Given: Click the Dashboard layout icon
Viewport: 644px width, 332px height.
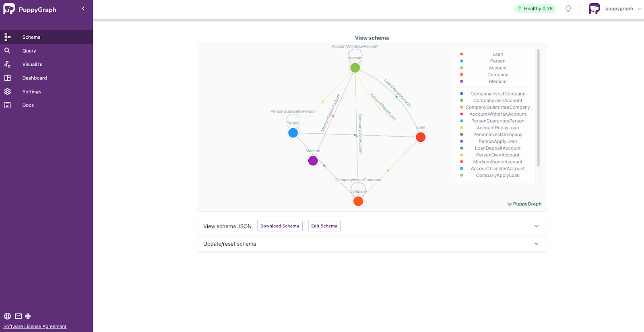Looking at the screenshot, I should 7,78.
